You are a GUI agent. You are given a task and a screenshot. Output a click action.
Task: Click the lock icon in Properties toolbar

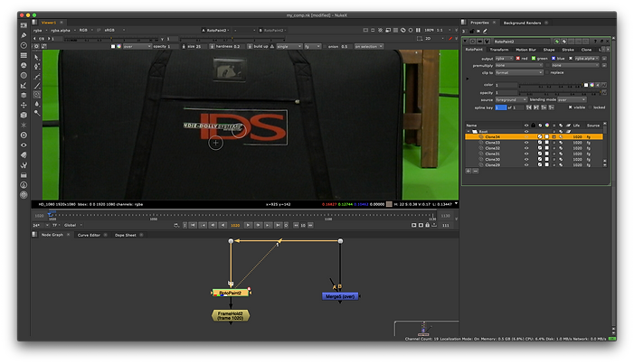point(471,31)
